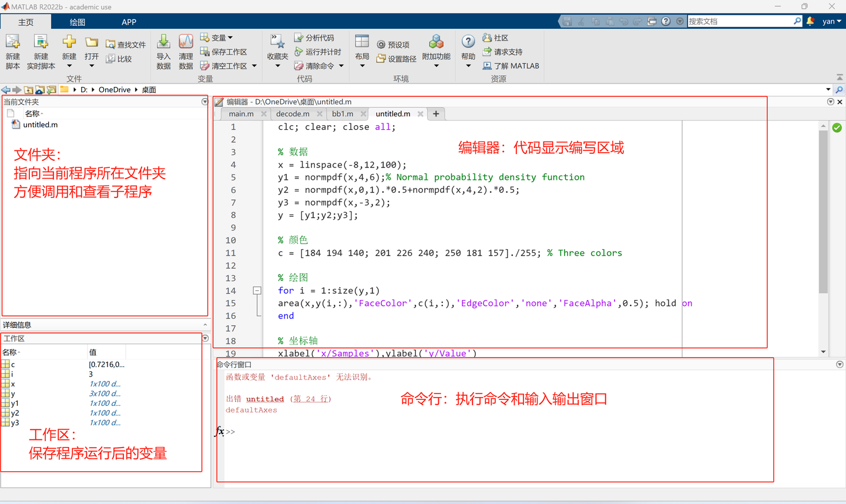
Task: Open the 布局 (Layout) icon
Action: (x=362, y=42)
